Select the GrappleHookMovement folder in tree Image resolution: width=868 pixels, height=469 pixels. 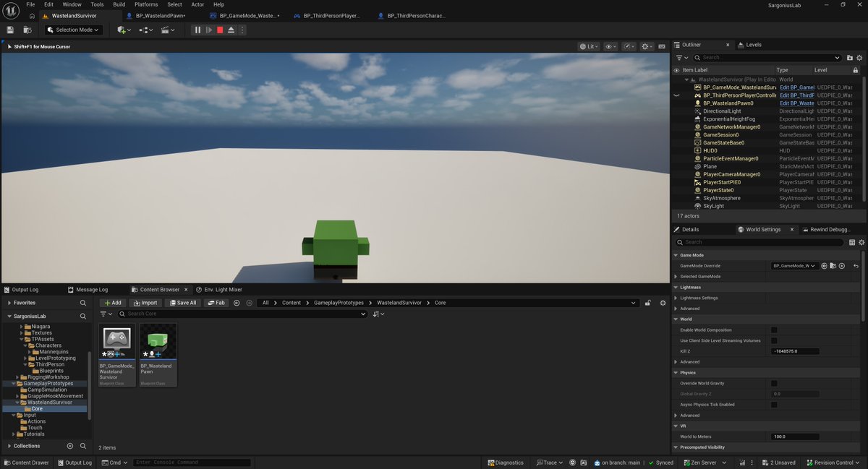coord(55,396)
